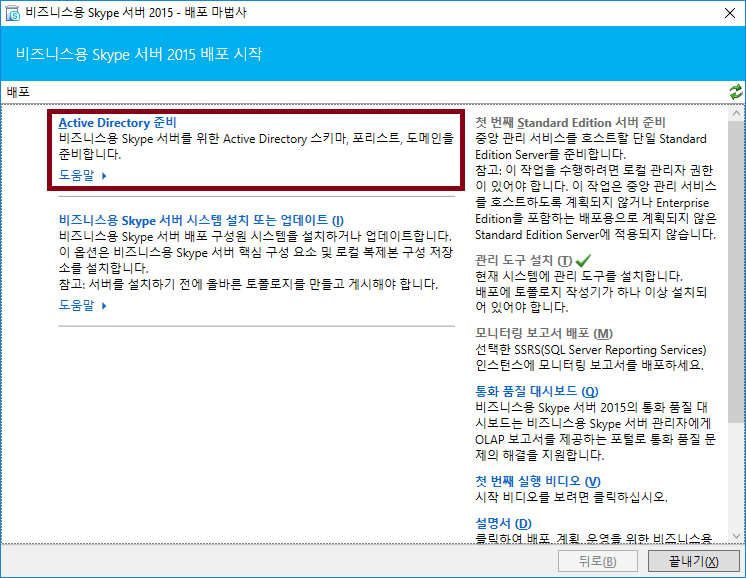Click text 시작 비디오를 보려면 클릭하십시오.
Image resolution: width=746 pixels, height=578 pixels.
(x=571, y=497)
